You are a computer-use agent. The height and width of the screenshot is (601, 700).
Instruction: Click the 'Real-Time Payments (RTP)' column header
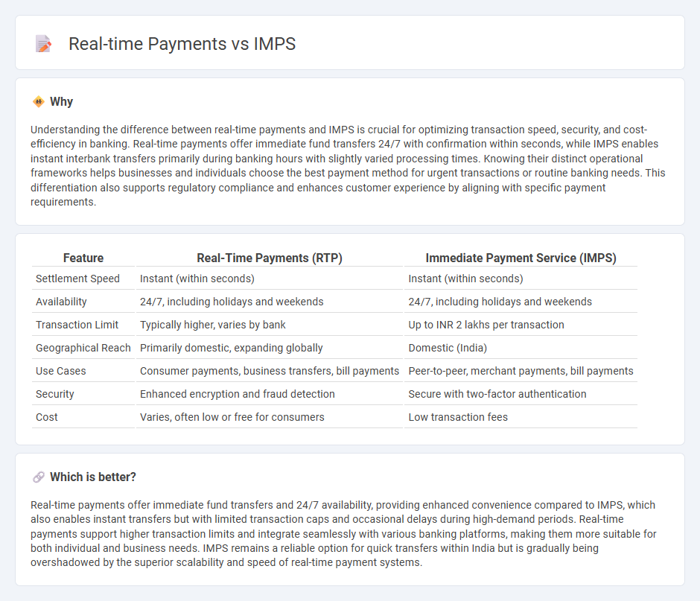coord(270,258)
